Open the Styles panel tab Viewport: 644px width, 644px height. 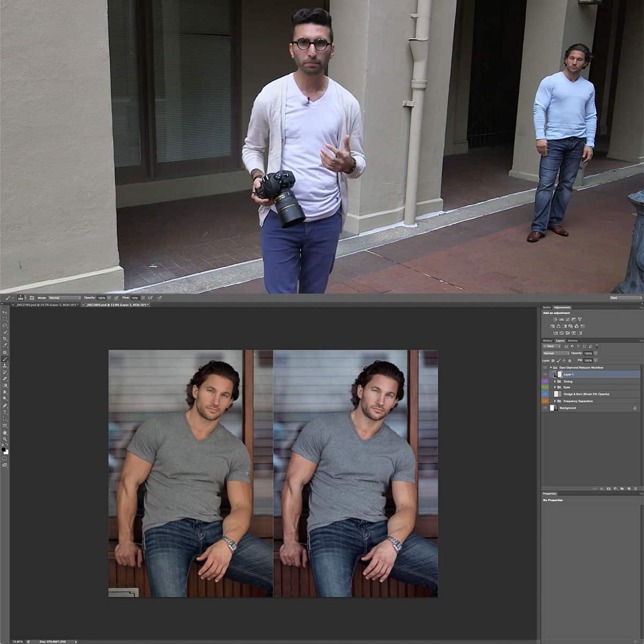pos(547,307)
